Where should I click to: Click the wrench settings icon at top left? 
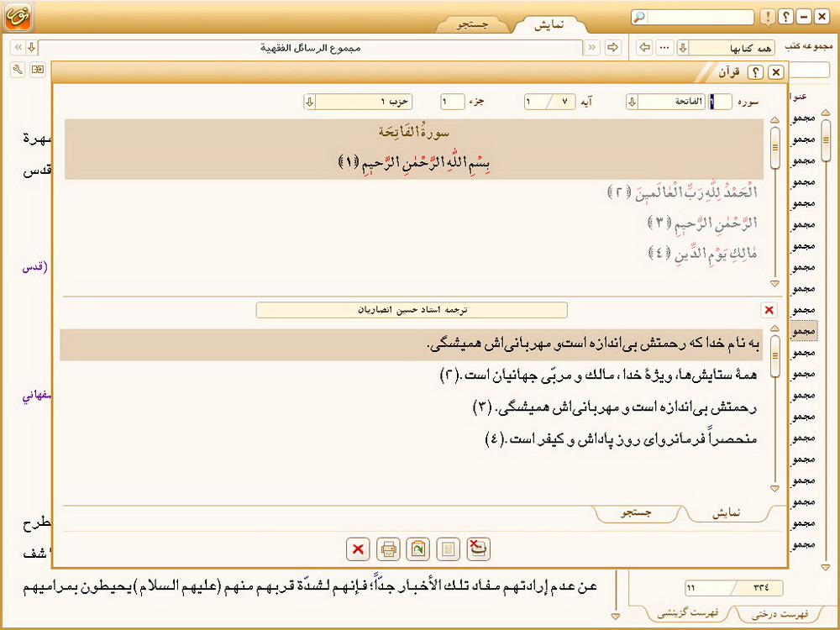click(17, 69)
